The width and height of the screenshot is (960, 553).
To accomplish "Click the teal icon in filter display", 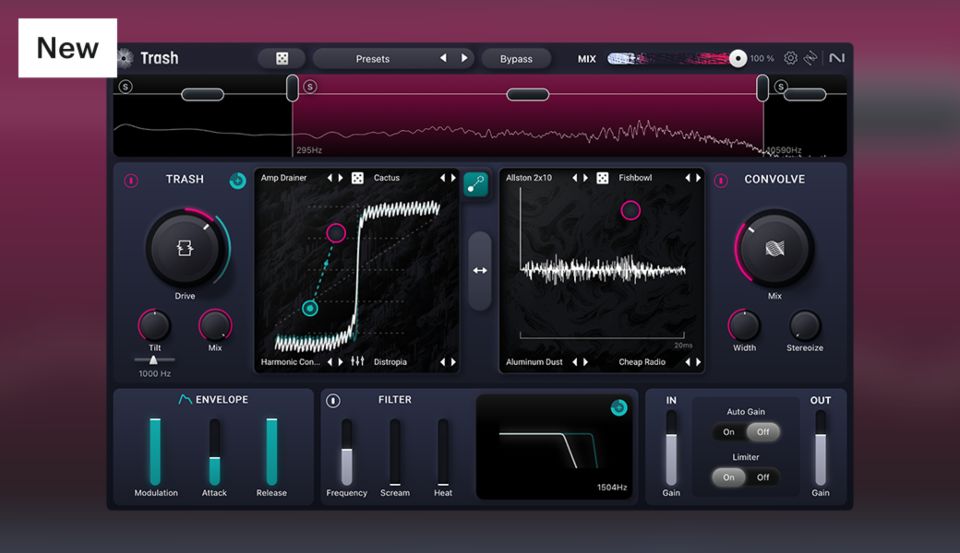I will (x=619, y=407).
